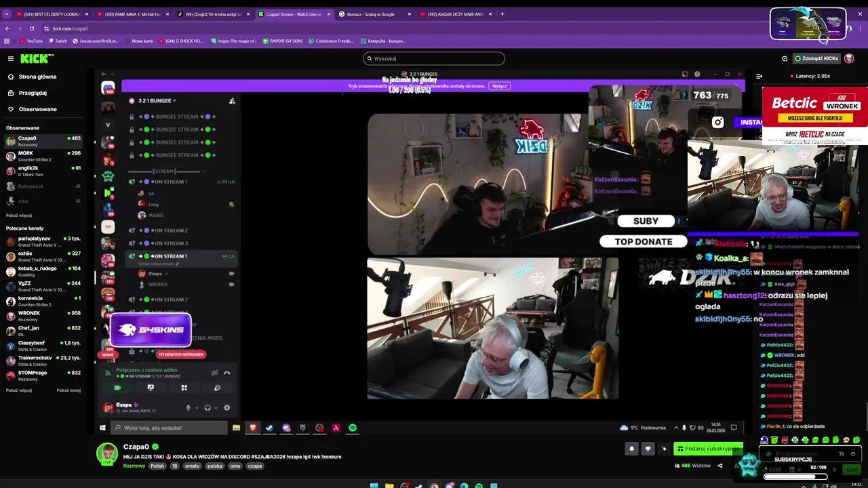This screenshot has height=488, width=868.
Task: Open the RAPORT G4 SKINS bookmark
Action: click(283, 41)
